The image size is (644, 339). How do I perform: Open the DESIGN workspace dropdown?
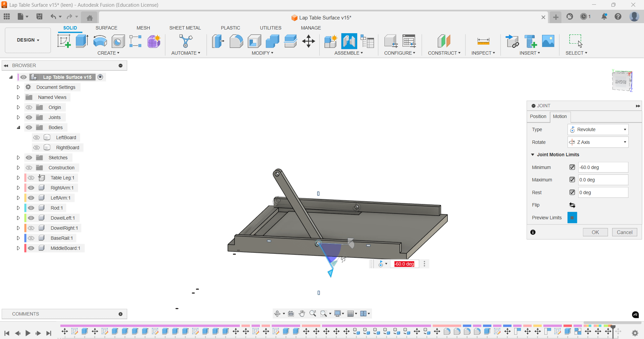(x=28, y=40)
